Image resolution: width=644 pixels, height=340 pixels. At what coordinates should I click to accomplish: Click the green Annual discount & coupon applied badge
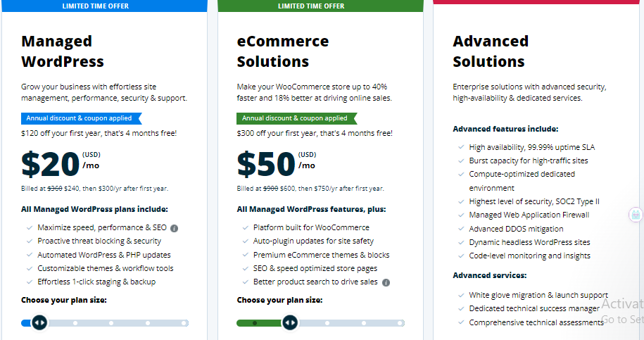click(297, 118)
